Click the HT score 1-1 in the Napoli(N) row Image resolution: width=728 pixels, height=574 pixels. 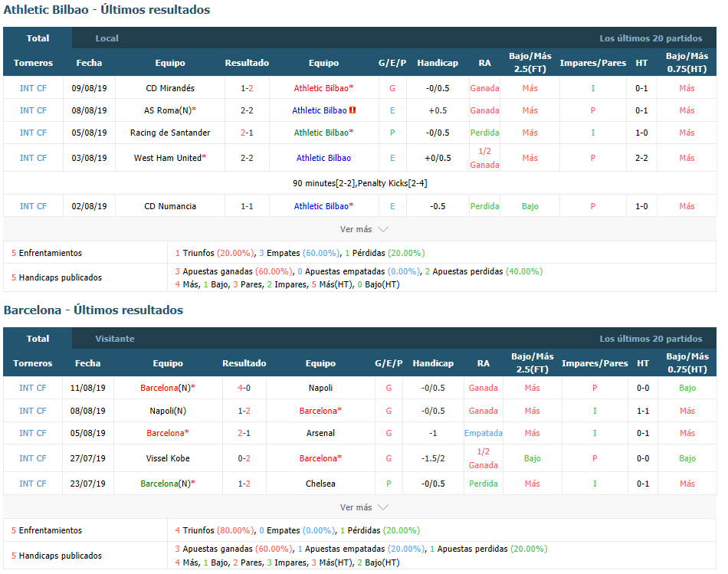click(643, 411)
